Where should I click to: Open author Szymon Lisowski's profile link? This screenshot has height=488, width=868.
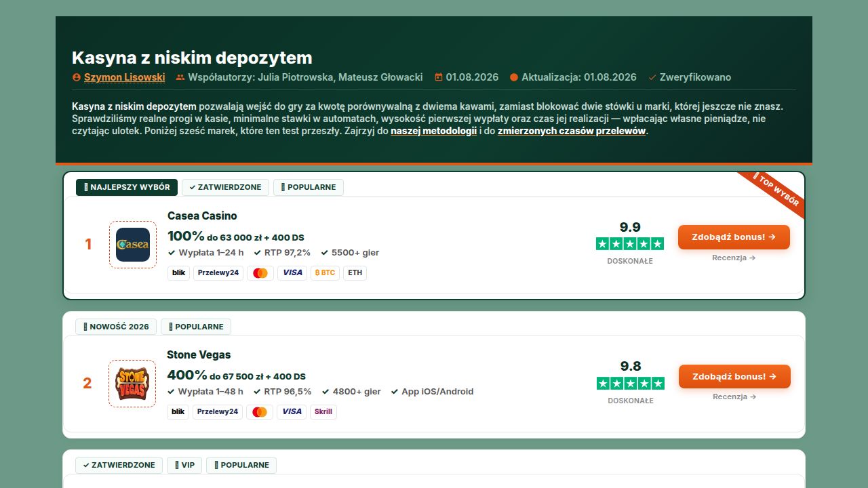click(124, 77)
